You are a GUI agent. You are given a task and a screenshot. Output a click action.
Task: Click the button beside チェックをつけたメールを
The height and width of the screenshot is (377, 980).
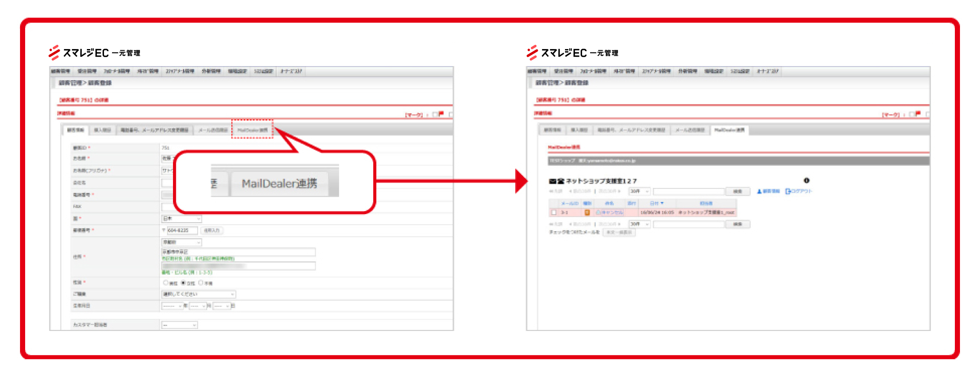click(619, 232)
